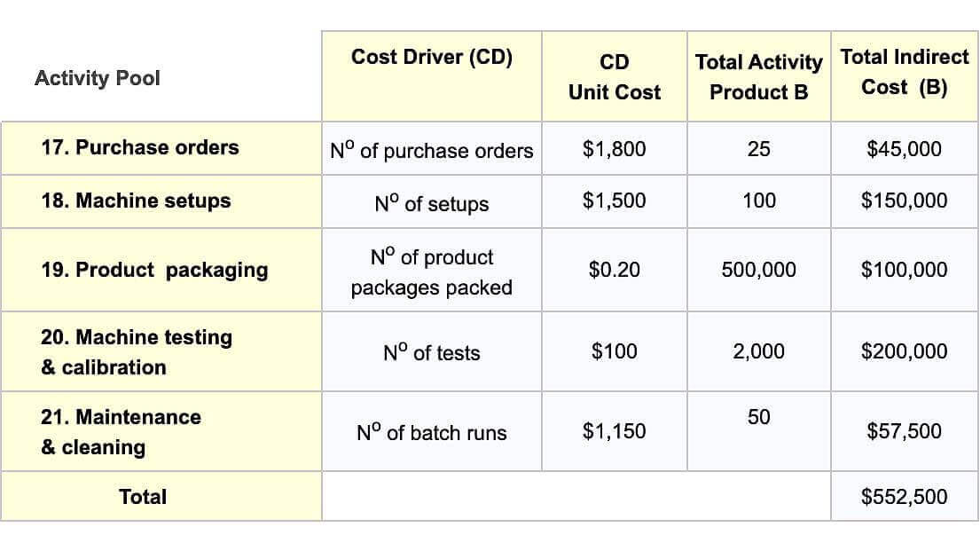Select the $200,000 indirect cost cell
Viewport: 980px width, 551px height.
coord(904,351)
